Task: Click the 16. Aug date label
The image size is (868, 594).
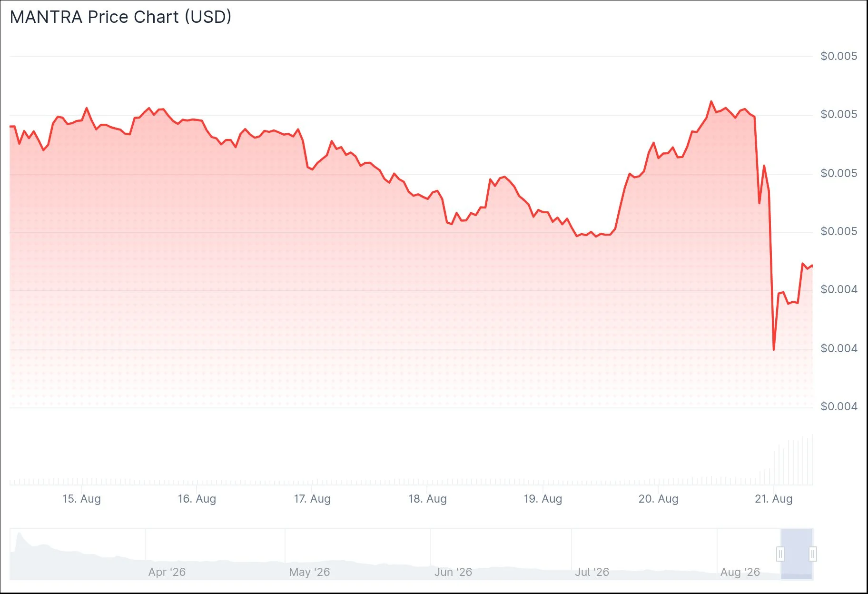Action: click(197, 499)
